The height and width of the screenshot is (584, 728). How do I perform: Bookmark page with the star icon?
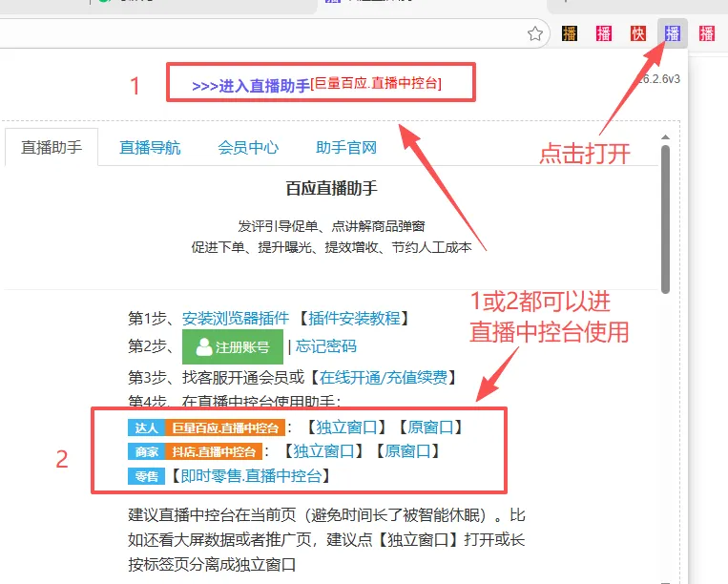(535, 33)
